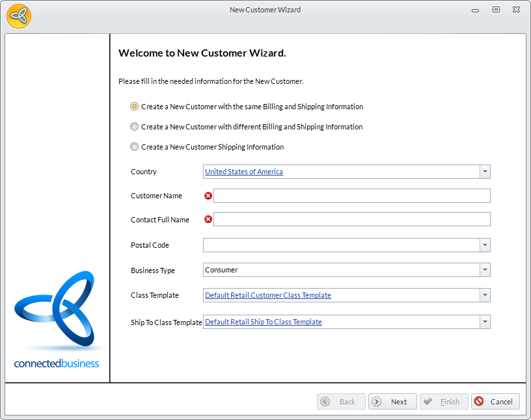Choose Create a New Customer Shipping Information
Screen dimensions: 531x420
tap(135, 147)
